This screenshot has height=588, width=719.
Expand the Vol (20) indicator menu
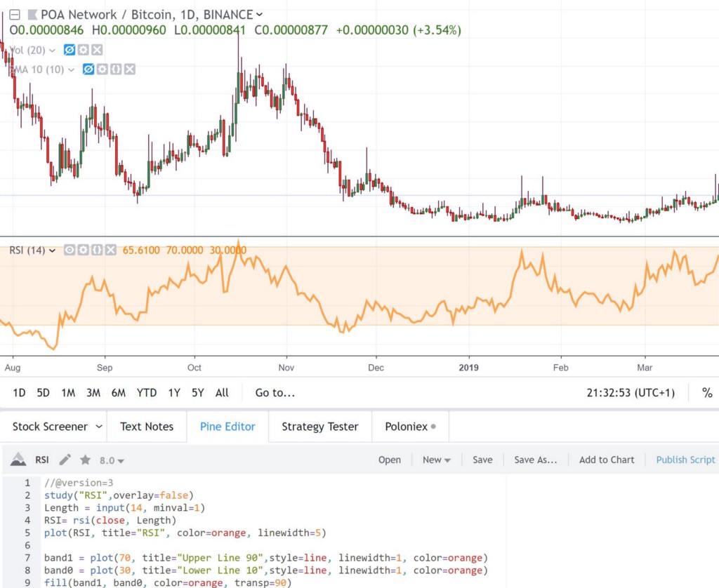pos(52,50)
